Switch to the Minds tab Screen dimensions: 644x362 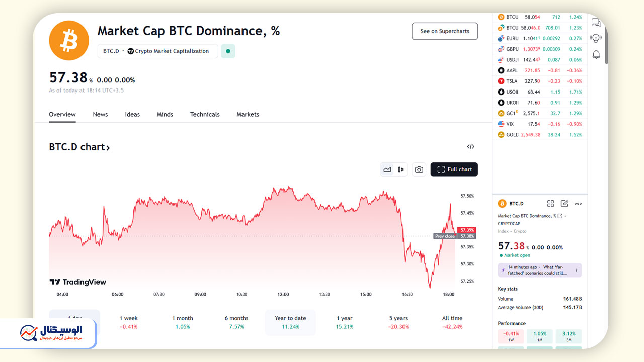(x=165, y=114)
